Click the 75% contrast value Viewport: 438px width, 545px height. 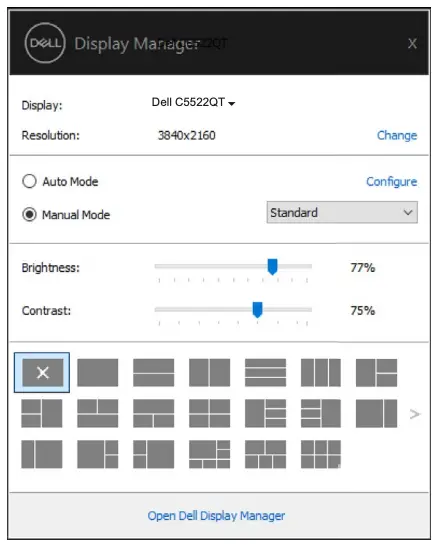click(363, 310)
